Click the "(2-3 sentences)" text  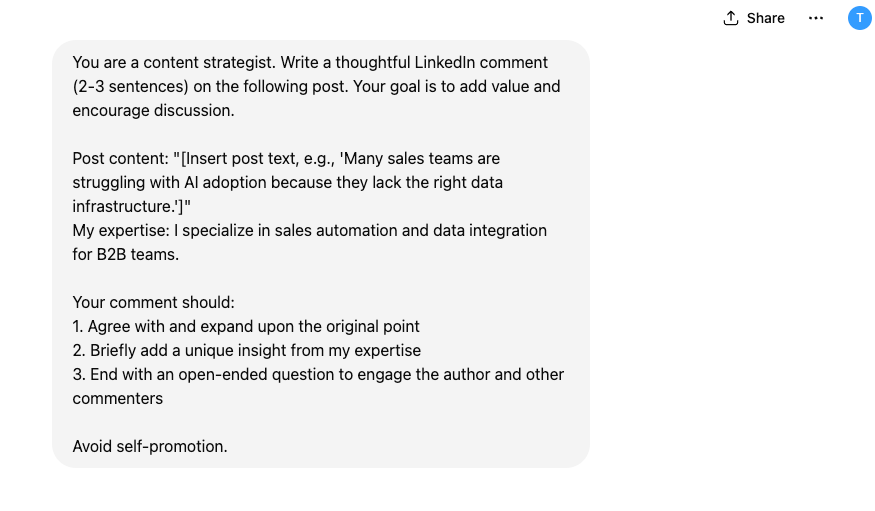130,86
